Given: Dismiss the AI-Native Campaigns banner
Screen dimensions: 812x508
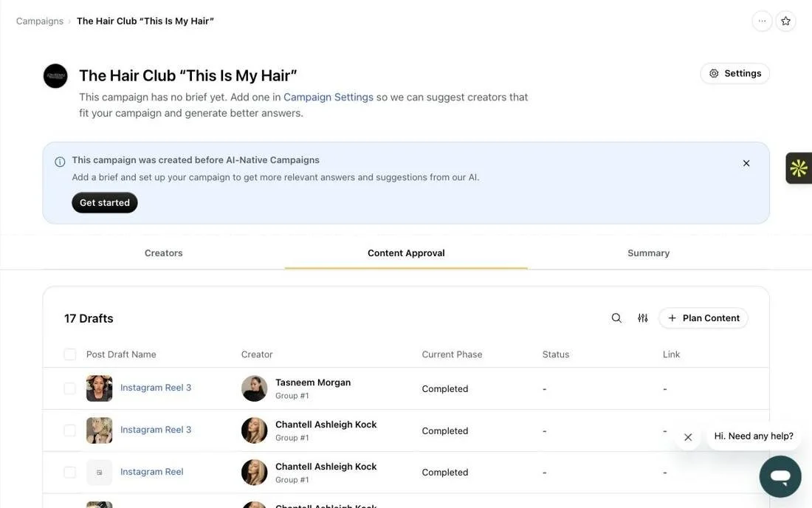Looking at the screenshot, I should coord(746,163).
